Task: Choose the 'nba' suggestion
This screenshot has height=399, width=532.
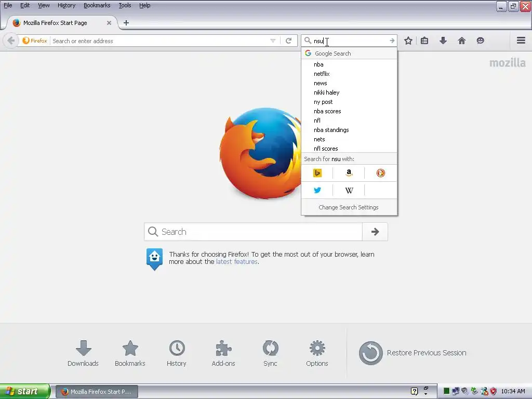Action: click(349, 64)
